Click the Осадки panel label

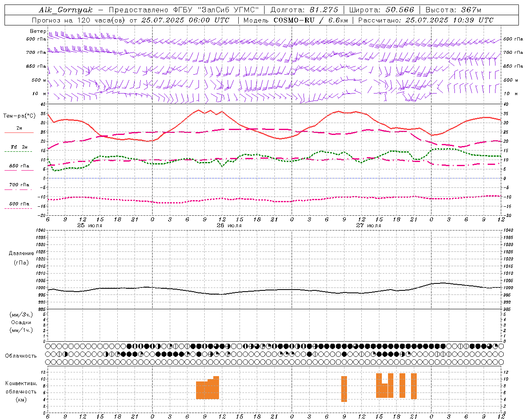[21, 322]
